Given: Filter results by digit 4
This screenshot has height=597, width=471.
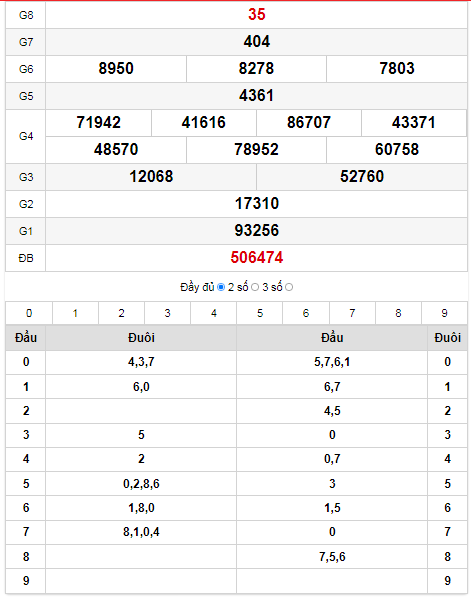Looking at the screenshot, I should pyautogui.click(x=214, y=313).
